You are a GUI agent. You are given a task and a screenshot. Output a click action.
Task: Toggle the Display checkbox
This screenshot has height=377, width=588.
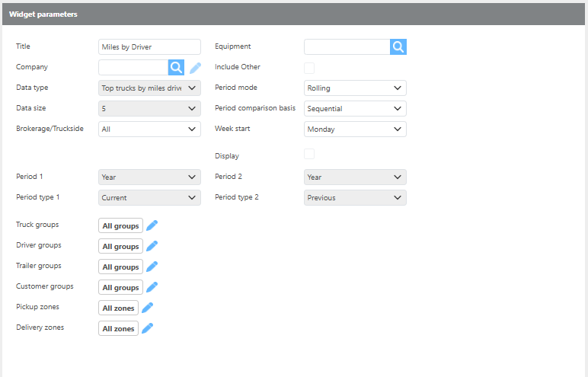pyautogui.click(x=309, y=155)
